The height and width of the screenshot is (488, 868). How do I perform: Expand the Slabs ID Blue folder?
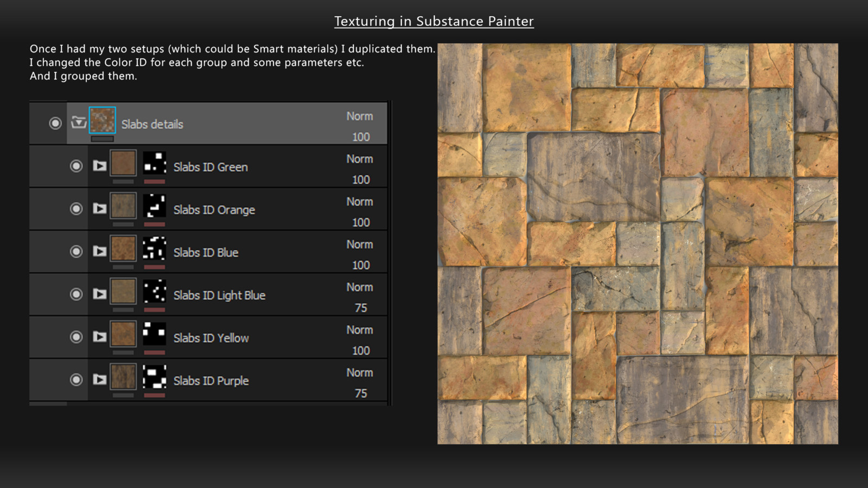coord(99,251)
